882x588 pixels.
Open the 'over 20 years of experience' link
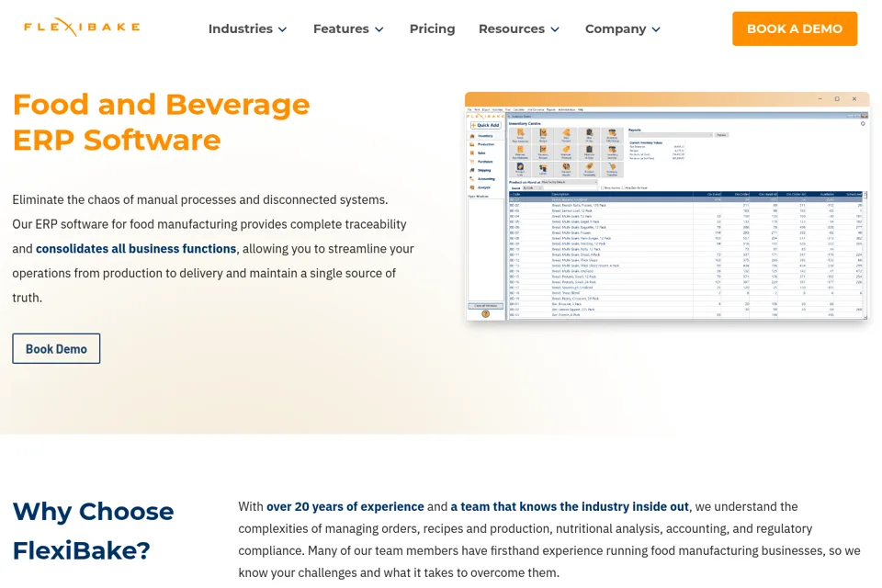coord(345,506)
